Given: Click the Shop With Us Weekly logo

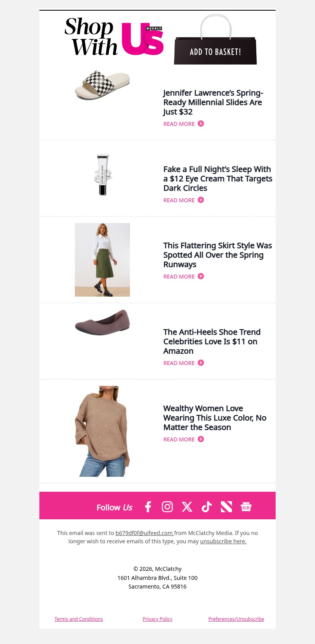Looking at the screenshot, I should [x=114, y=37].
